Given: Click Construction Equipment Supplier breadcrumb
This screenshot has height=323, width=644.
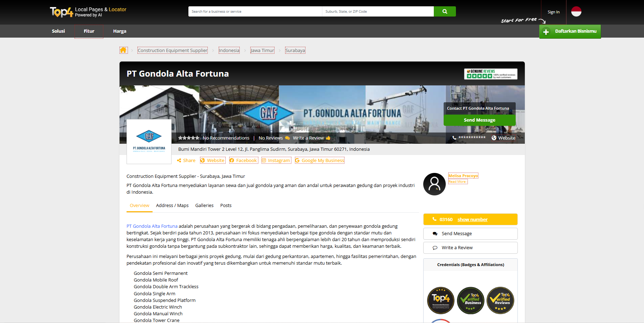Looking at the screenshot, I should point(173,50).
